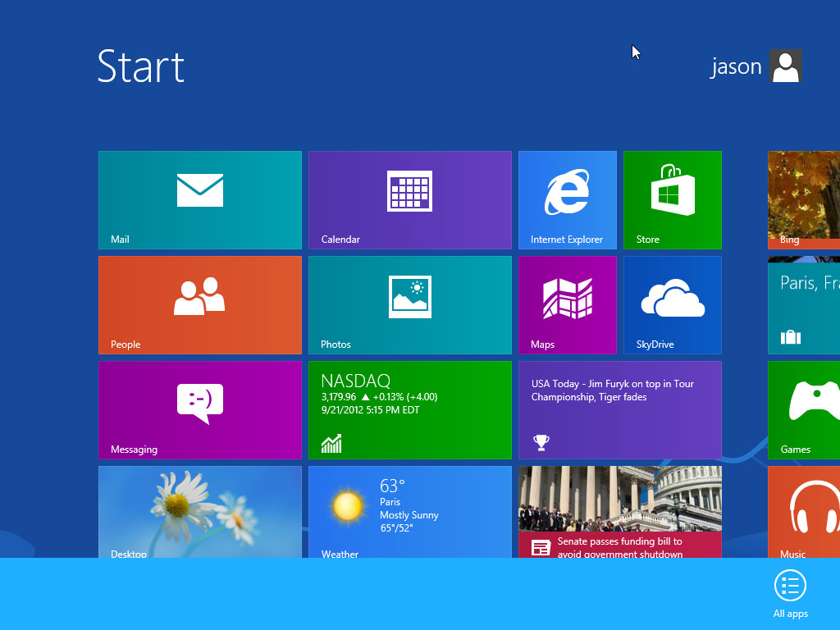Open the Photos tile
The height and width of the screenshot is (630, 840).
tap(410, 305)
